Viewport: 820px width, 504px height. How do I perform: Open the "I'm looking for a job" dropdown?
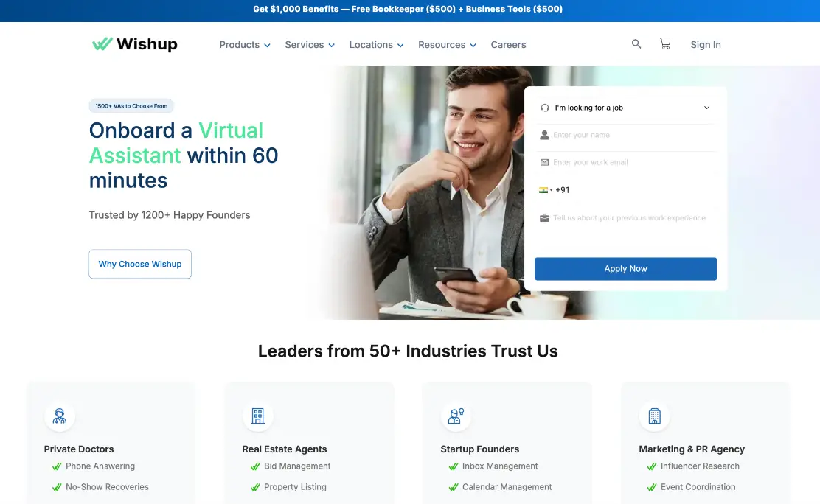[x=625, y=108]
